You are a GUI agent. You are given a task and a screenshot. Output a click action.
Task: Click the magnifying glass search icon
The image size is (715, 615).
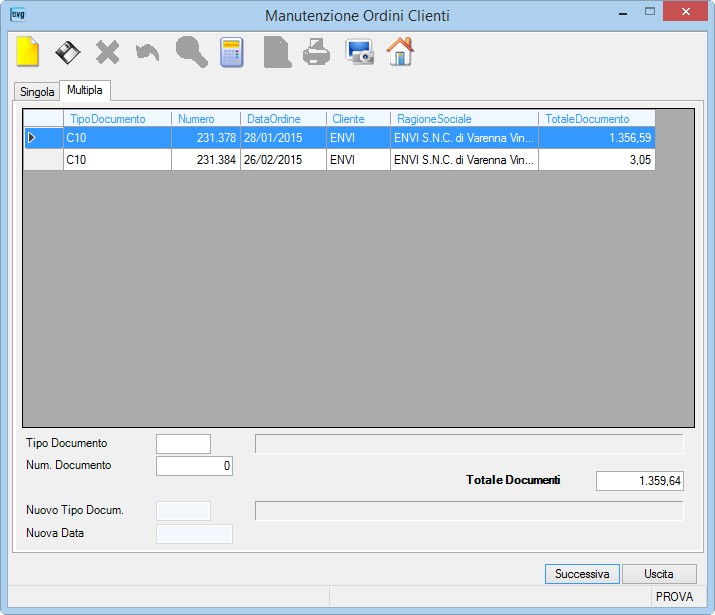tap(192, 52)
